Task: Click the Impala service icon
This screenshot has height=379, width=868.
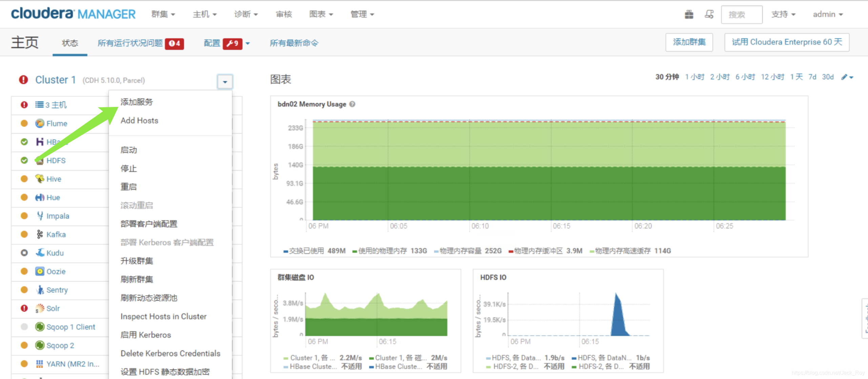Action: click(40, 216)
